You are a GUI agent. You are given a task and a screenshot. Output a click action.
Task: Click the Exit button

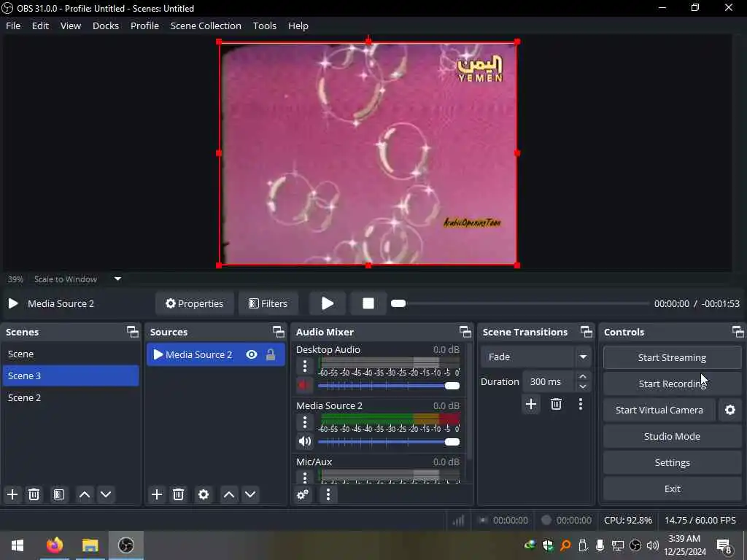click(x=672, y=489)
